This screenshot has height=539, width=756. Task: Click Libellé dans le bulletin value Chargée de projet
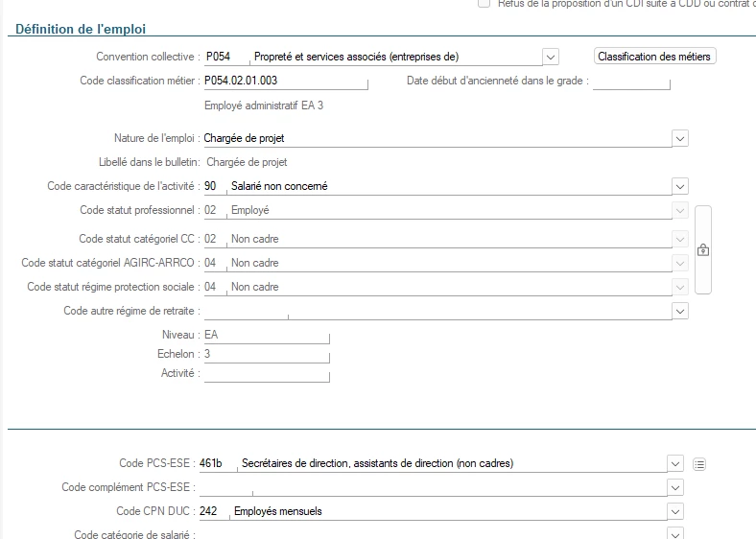pyautogui.click(x=247, y=162)
